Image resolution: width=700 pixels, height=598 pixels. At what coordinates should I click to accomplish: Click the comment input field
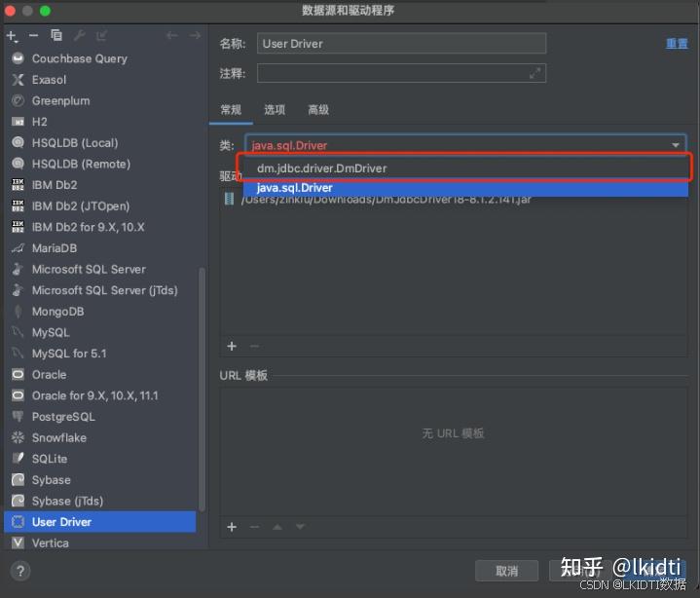coord(401,73)
